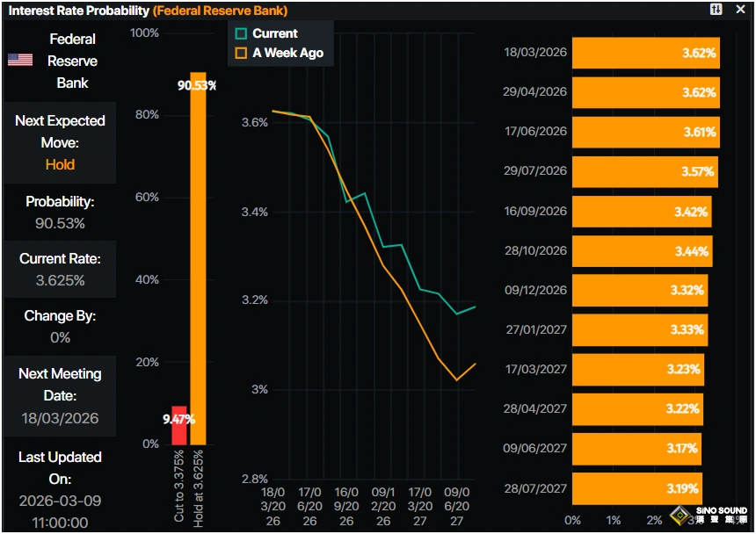Click the orange Hold at 3.625% bar
The width and height of the screenshot is (756, 534).
198,263
